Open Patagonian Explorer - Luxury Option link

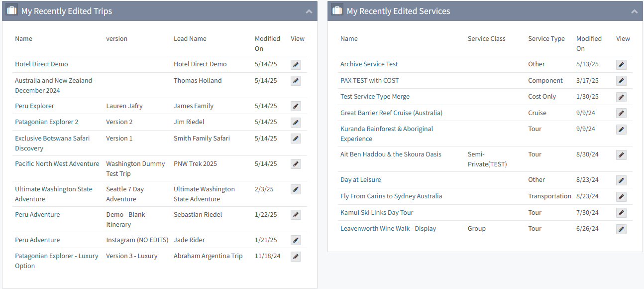tap(57, 261)
